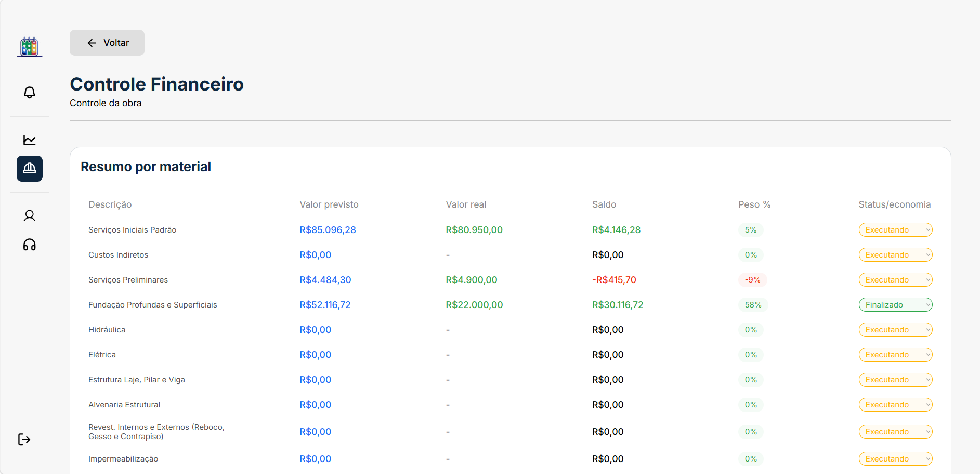Image resolution: width=980 pixels, height=474 pixels.
Task: Click the Serviços Preliminares row label
Action: (x=128, y=280)
